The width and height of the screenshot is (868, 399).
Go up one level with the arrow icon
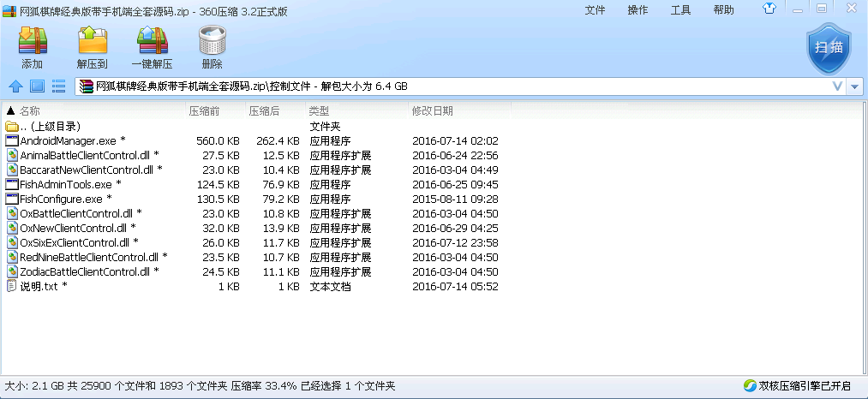pos(15,86)
